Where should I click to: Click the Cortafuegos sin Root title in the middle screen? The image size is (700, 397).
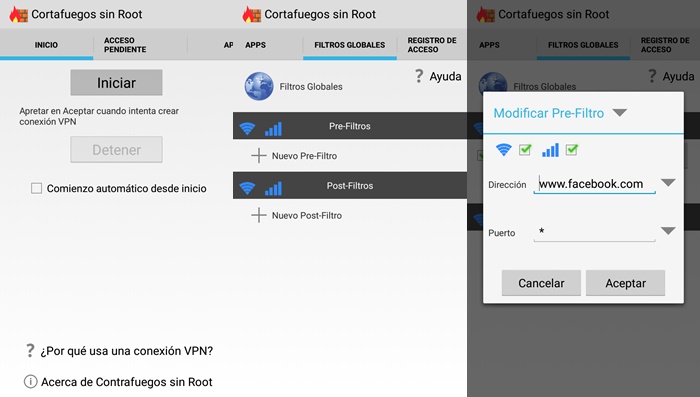point(320,14)
